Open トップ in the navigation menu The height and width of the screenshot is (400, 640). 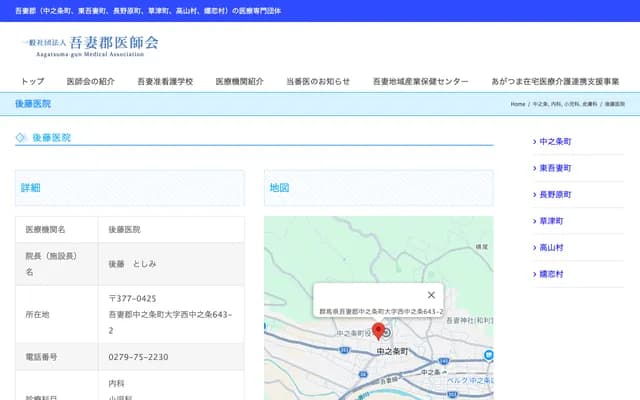(x=33, y=81)
